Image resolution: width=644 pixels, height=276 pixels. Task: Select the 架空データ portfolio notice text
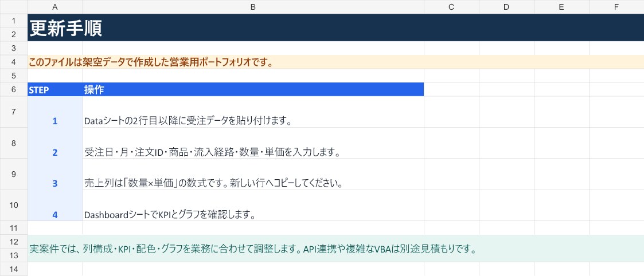(x=151, y=62)
